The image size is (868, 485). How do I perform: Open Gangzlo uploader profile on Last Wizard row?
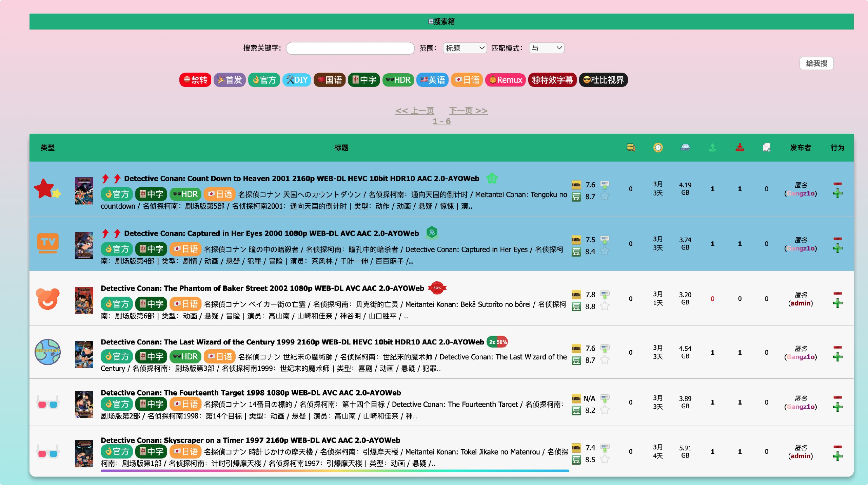[x=800, y=357]
